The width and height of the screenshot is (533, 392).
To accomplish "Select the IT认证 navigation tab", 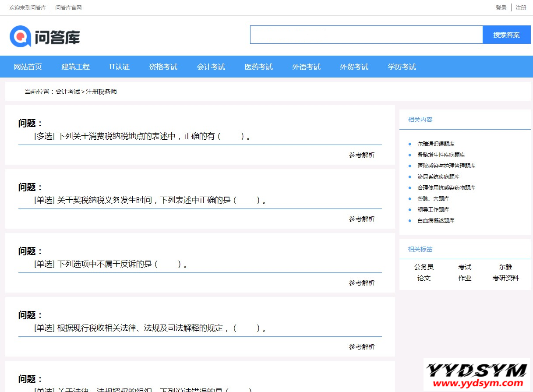I will tap(119, 67).
